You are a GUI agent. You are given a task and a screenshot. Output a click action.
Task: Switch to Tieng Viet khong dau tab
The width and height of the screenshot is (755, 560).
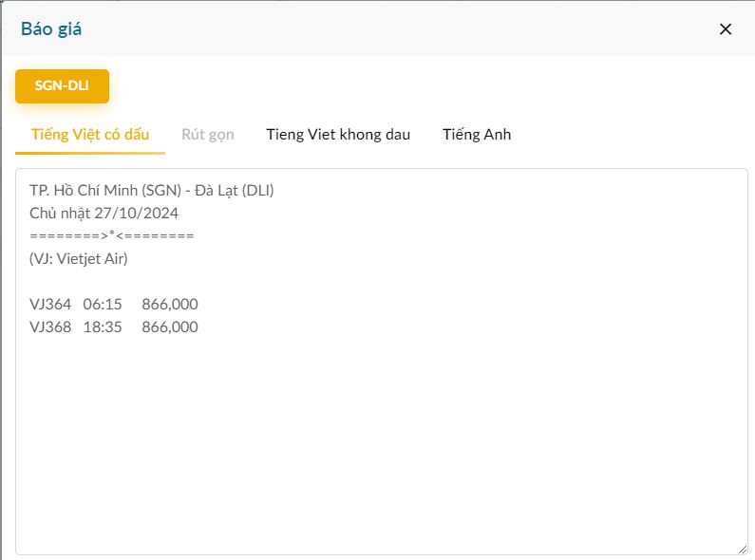tap(338, 135)
